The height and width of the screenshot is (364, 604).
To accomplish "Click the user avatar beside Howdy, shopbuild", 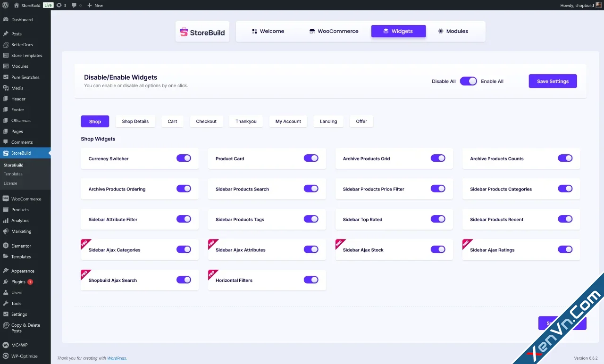I will [x=599, y=5].
